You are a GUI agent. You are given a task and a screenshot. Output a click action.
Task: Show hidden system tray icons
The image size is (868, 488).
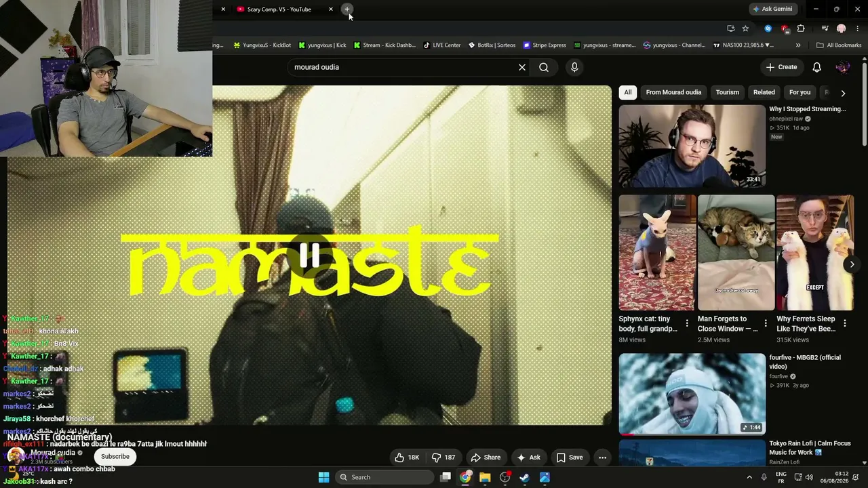tap(749, 477)
